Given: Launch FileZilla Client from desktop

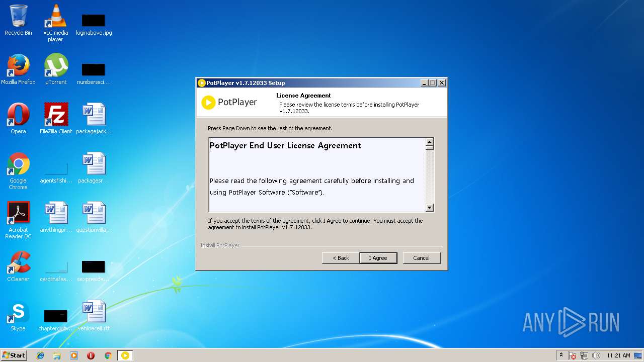Looking at the screenshot, I should tap(55, 119).
